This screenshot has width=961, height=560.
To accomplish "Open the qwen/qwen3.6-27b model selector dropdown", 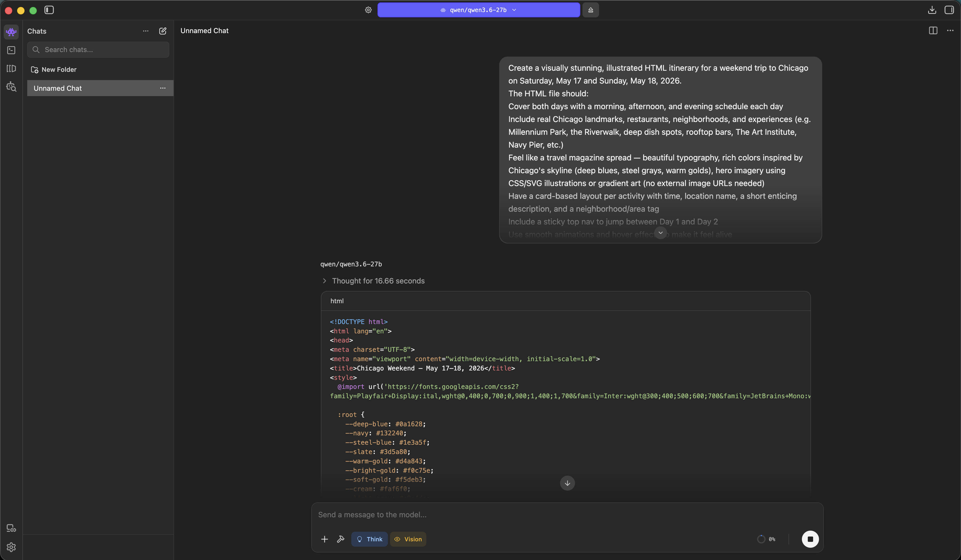I will point(479,10).
